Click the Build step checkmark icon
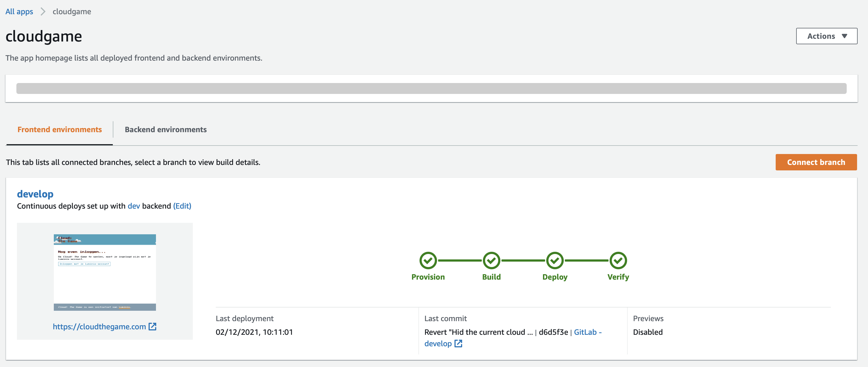Screen dimensions: 868x367 pyautogui.click(x=491, y=260)
